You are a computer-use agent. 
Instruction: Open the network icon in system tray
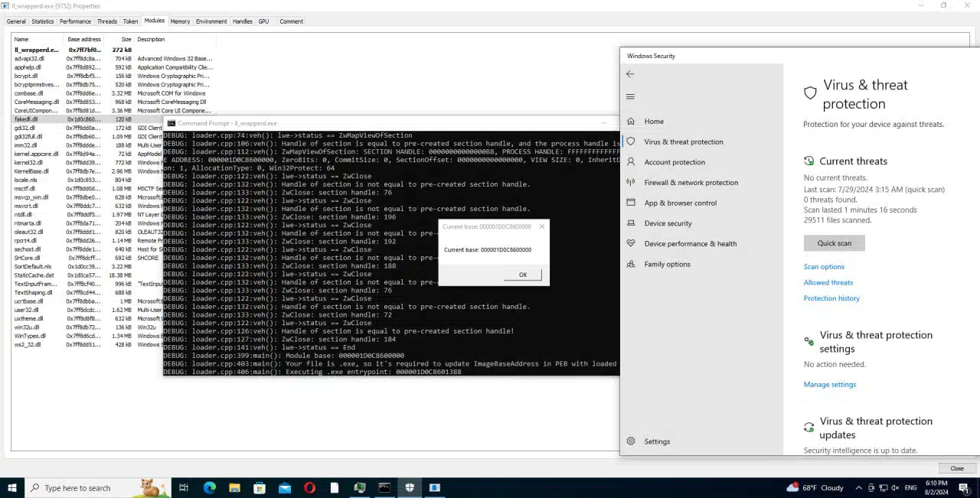pos(883,488)
